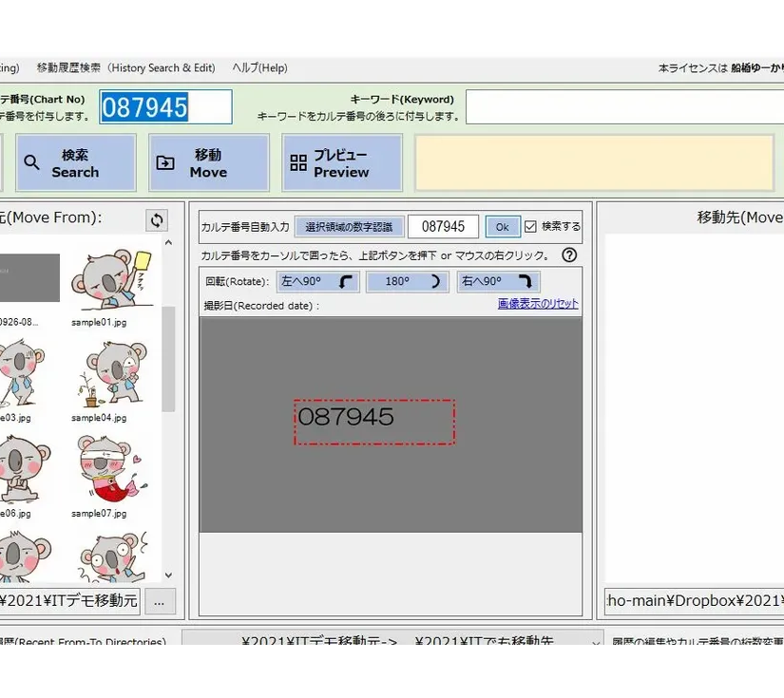Rotate image 180°

point(406,282)
